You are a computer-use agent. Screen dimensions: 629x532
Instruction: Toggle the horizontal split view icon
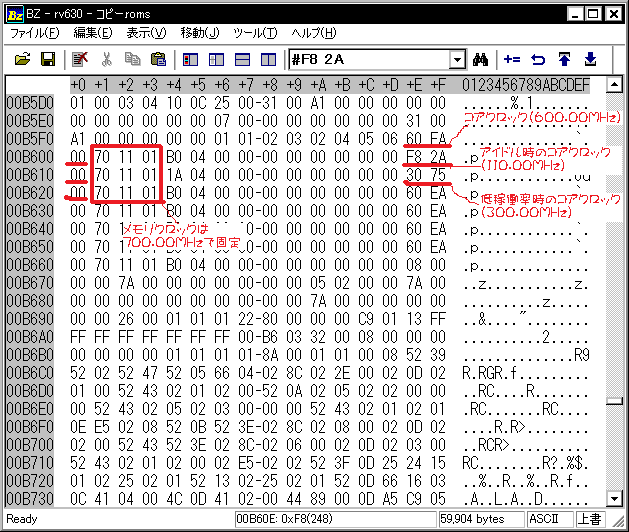(x=242, y=59)
